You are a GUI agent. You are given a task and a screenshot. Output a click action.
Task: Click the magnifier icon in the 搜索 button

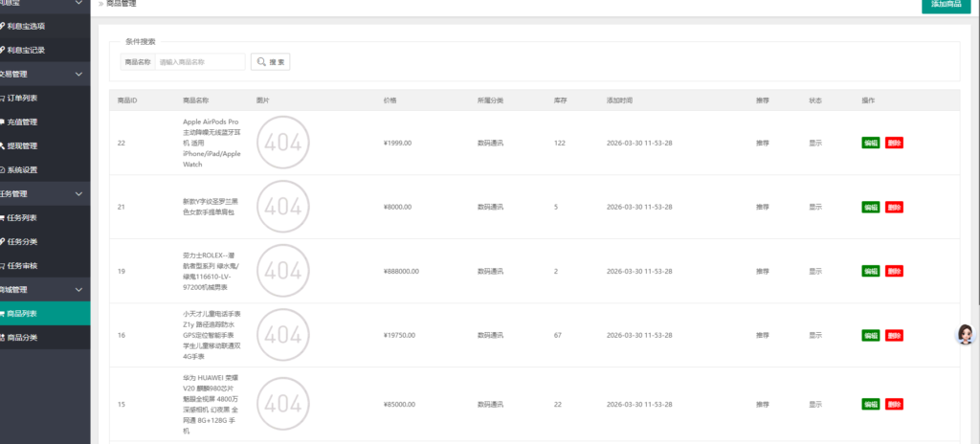pos(260,62)
